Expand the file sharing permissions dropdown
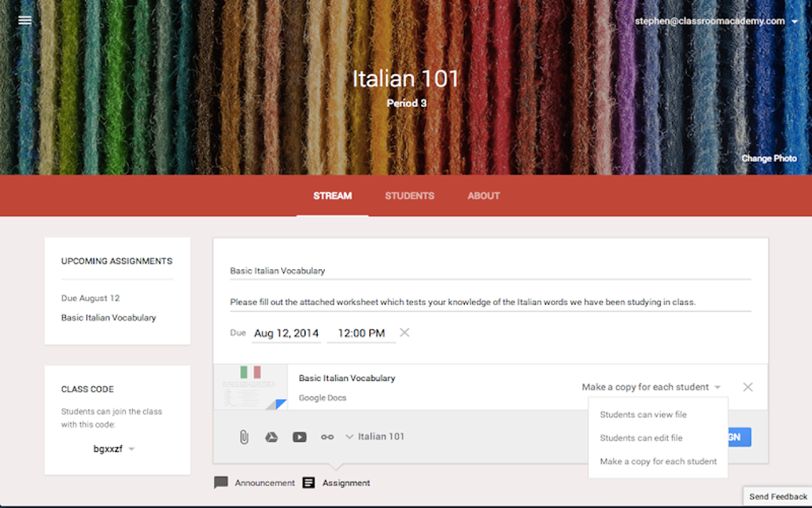 point(716,387)
